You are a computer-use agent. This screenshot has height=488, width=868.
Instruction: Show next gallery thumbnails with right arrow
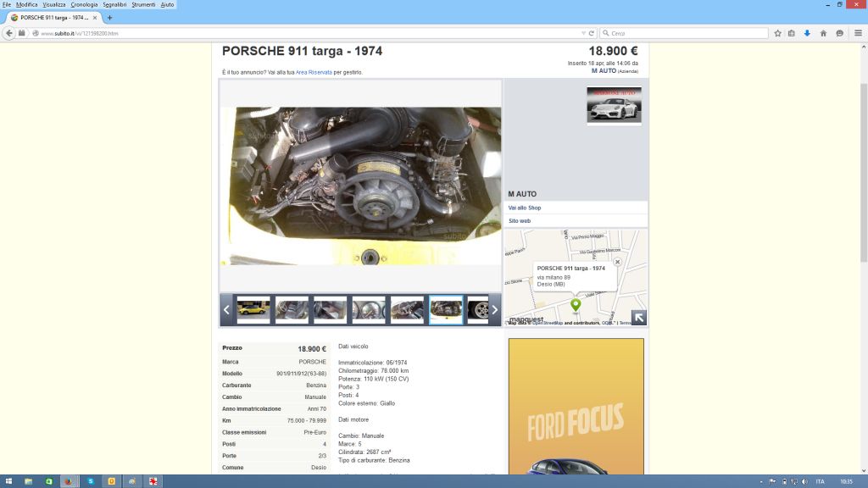click(x=495, y=310)
